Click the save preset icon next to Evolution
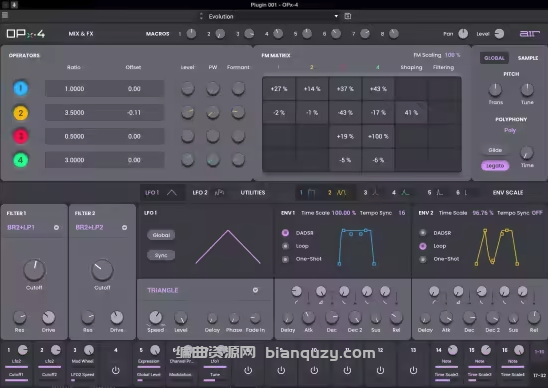The width and height of the screenshot is (548, 388). (348, 16)
